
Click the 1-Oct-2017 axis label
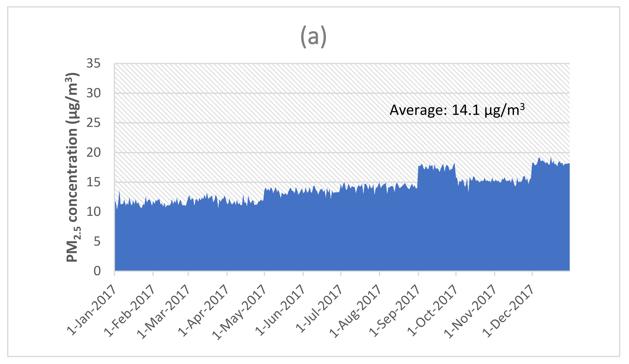432,310
